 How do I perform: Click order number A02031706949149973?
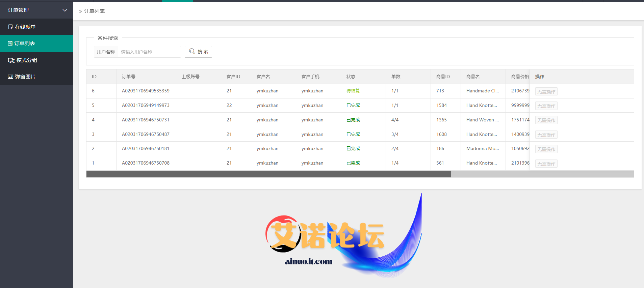click(146, 106)
